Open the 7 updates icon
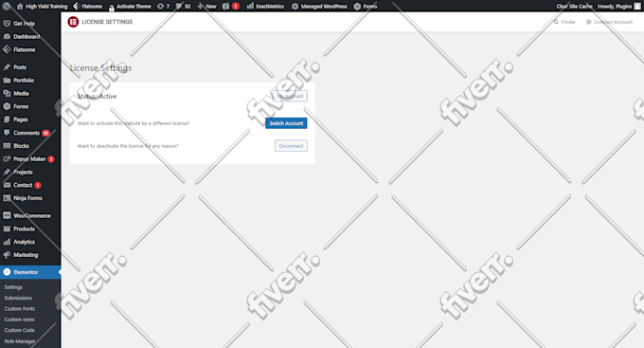 163,7
